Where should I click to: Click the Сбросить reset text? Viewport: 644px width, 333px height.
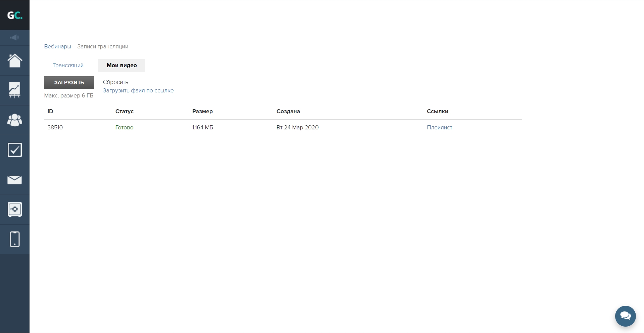(x=115, y=82)
